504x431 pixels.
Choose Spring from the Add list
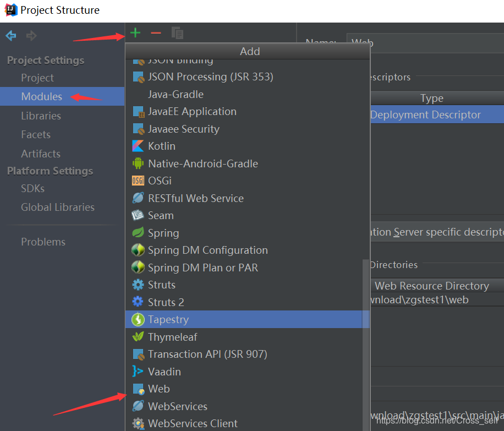[248, 232]
